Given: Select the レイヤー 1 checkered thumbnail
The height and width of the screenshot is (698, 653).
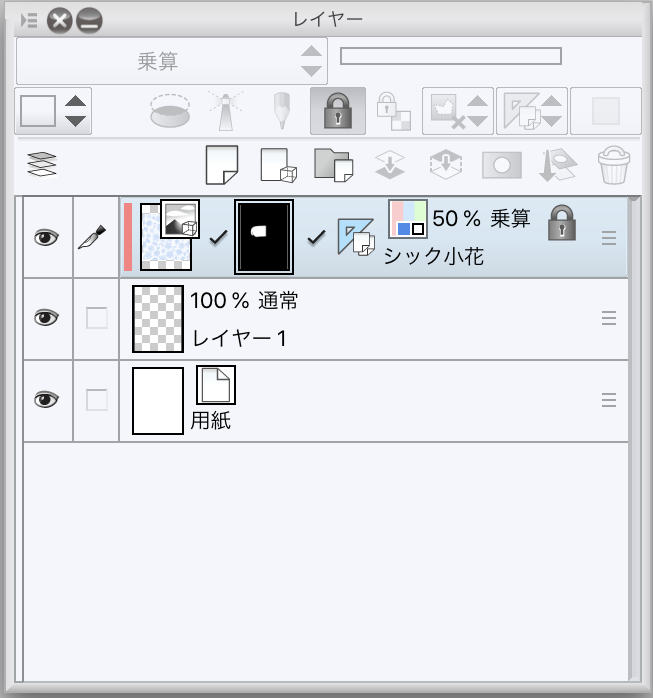Looking at the screenshot, I should pyautogui.click(x=158, y=319).
